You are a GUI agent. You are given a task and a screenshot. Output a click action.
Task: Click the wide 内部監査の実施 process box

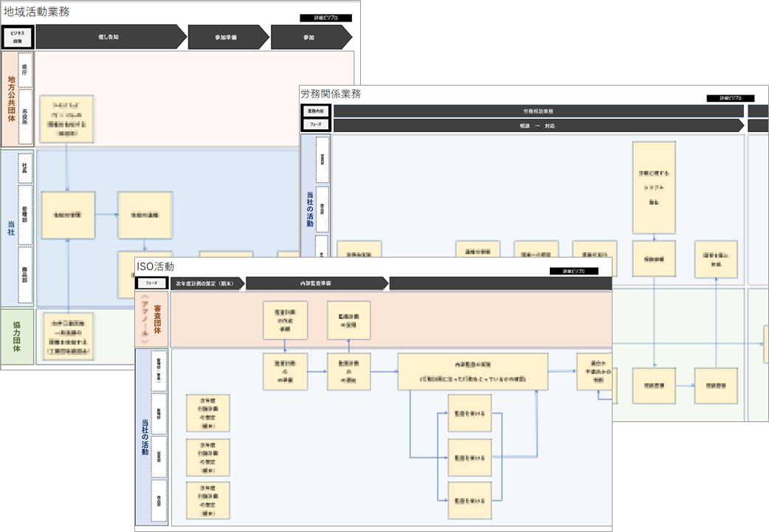pos(473,371)
